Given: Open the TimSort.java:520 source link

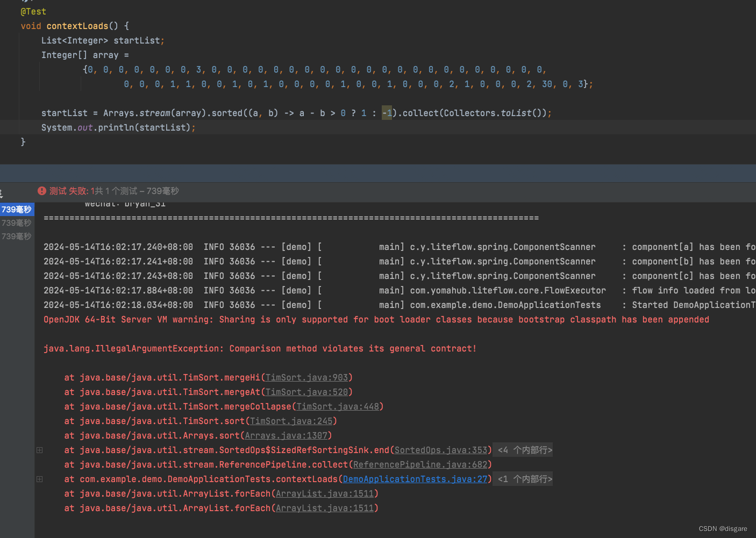Looking at the screenshot, I should pyautogui.click(x=306, y=392).
